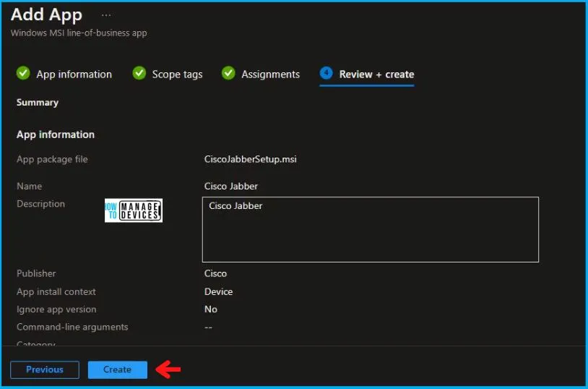Click the Windows MSI line-of-business app subtitle

[79, 33]
